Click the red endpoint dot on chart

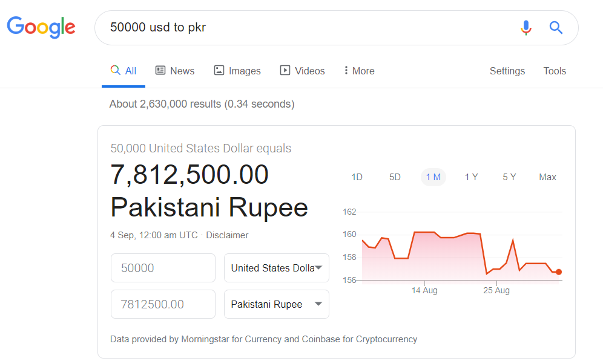(558, 272)
